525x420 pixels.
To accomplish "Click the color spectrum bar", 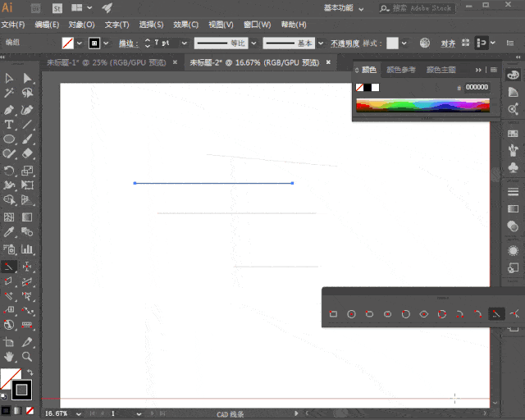I will pos(422,105).
